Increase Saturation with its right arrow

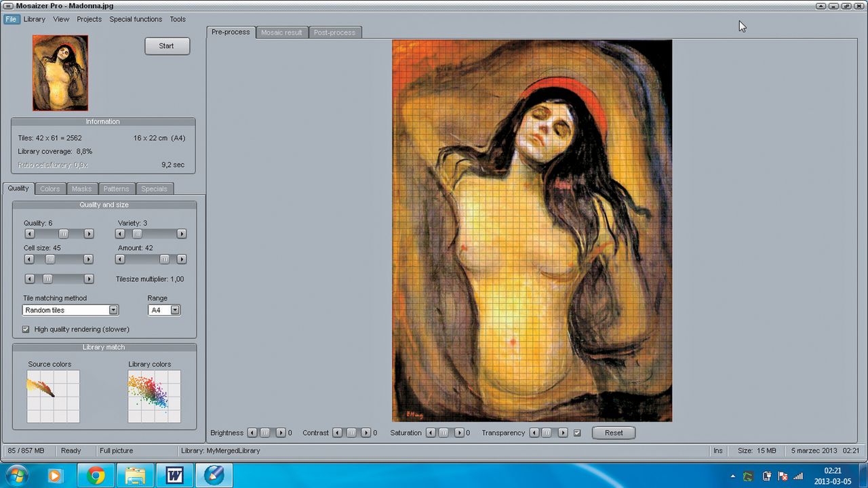coord(459,433)
